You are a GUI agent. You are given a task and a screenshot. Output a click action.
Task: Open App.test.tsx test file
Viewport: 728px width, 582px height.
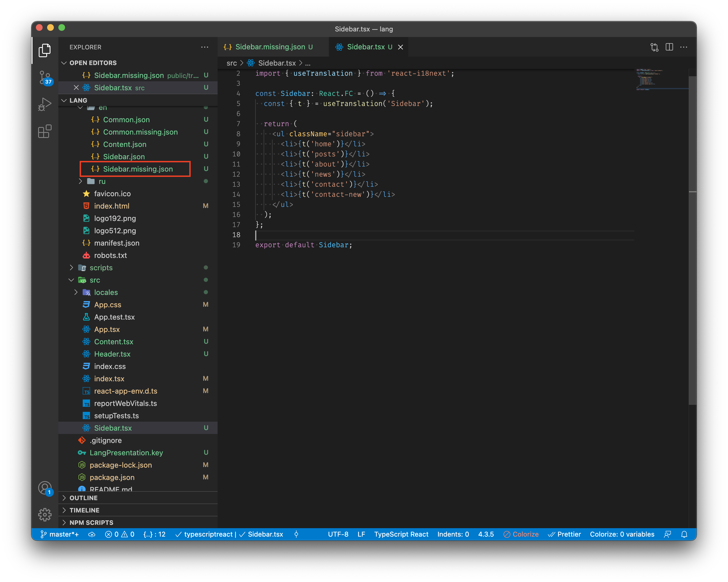138,317
